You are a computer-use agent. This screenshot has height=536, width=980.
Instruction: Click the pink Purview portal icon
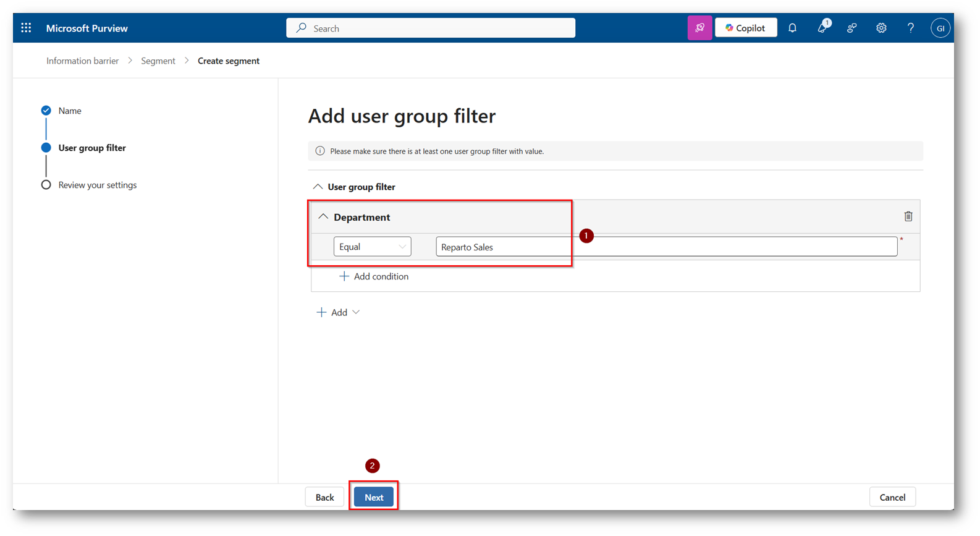tap(699, 28)
